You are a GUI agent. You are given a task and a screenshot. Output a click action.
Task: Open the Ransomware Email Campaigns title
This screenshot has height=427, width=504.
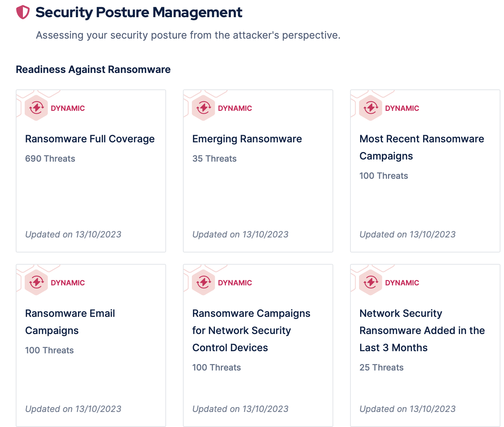tap(70, 322)
